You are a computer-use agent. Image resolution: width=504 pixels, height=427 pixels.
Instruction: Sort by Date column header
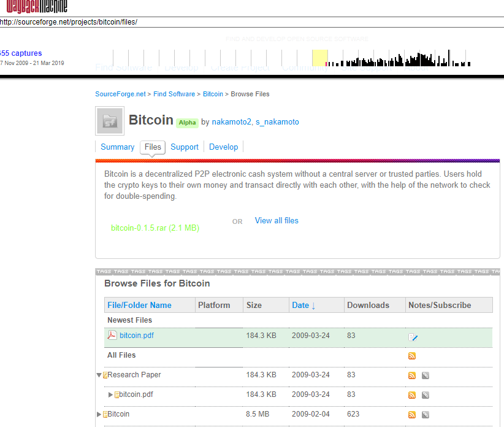pyautogui.click(x=304, y=305)
